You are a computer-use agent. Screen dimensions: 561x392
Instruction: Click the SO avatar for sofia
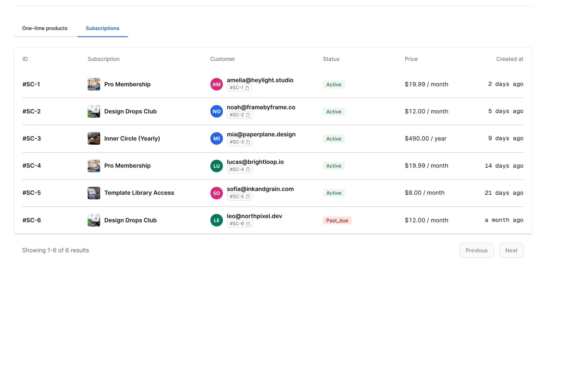point(216,193)
